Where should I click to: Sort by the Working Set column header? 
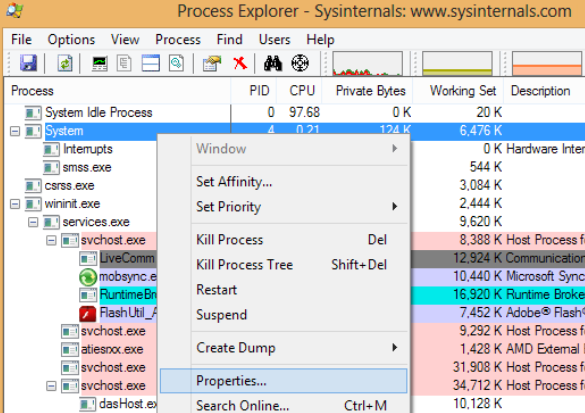point(459,91)
